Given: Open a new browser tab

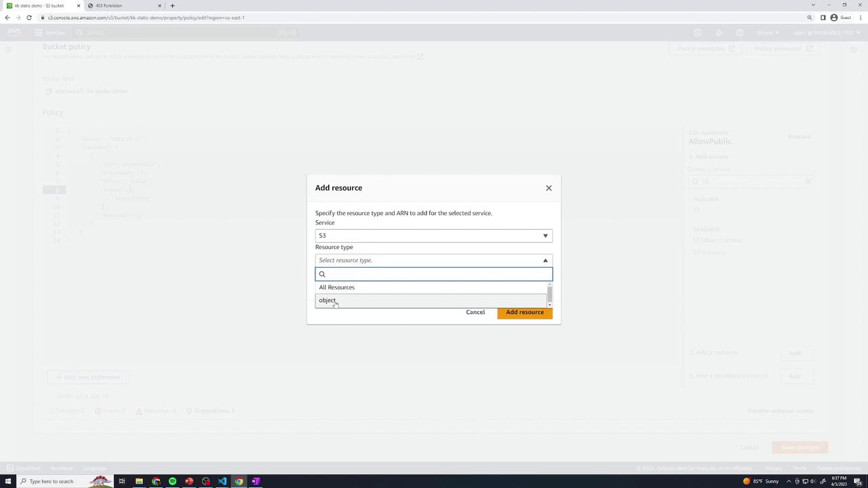Looking at the screenshot, I should coord(172,5).
